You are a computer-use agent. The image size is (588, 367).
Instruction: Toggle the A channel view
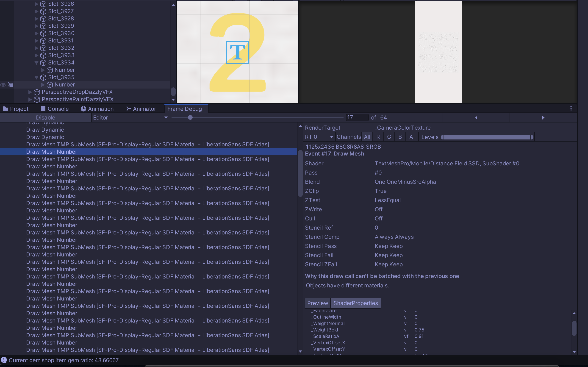click(411, 137)
